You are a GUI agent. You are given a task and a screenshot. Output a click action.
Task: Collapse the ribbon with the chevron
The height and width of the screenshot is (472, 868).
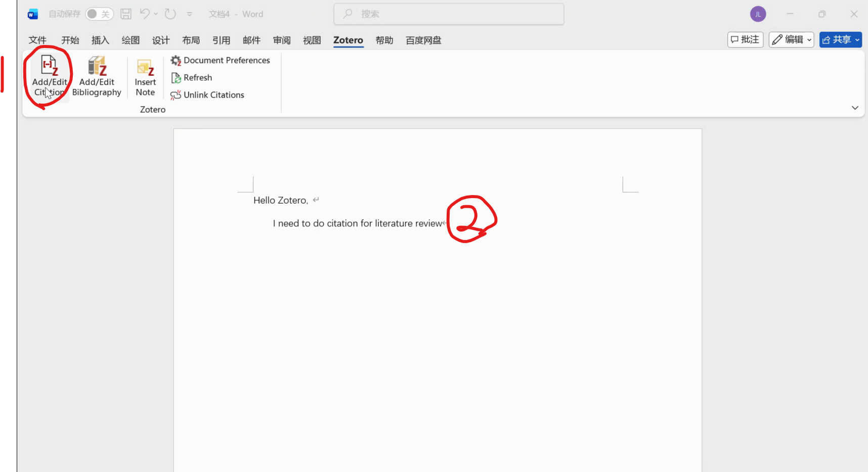pyautogui.click(x=855, y=108)
